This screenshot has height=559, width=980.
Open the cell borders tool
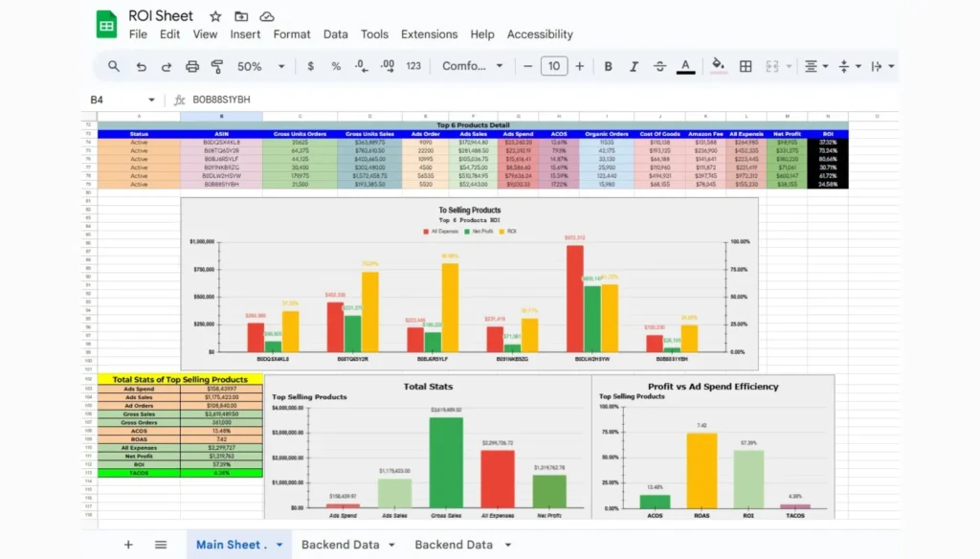point(746,67)
